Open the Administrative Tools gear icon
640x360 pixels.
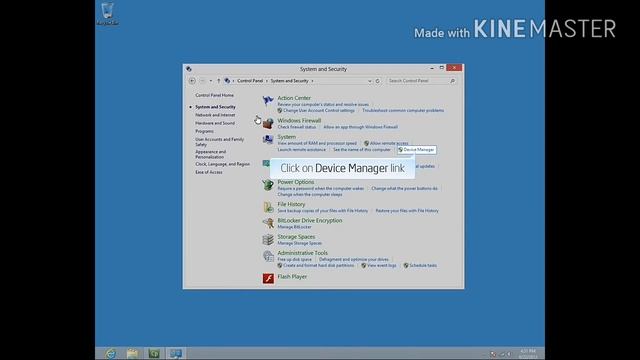pos(268,256)
